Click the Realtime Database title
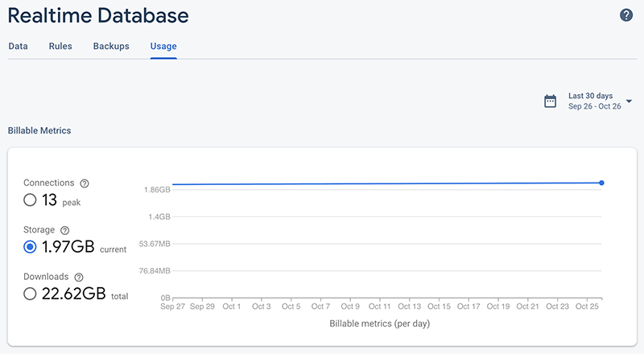This screenshot has width=644, height=354. (98, 15)
